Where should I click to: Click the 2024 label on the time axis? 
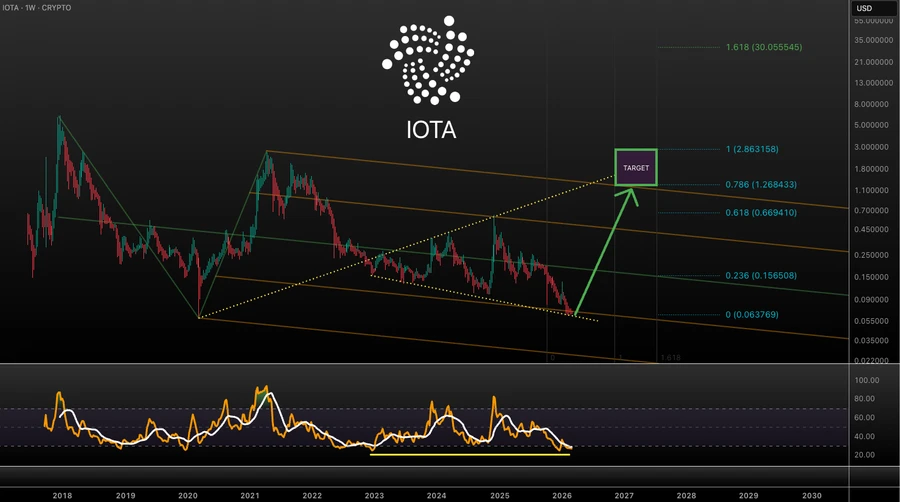point(436,496)
